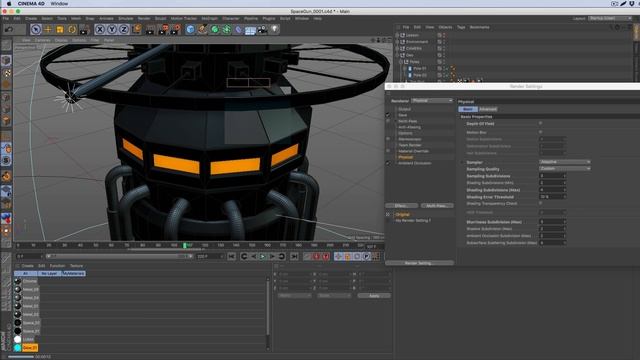Image resolution: width=640 pixels, height=360 pixels.
Task: Click the Camera object icon
Action: pyautogui.click(x=262, y=29)
